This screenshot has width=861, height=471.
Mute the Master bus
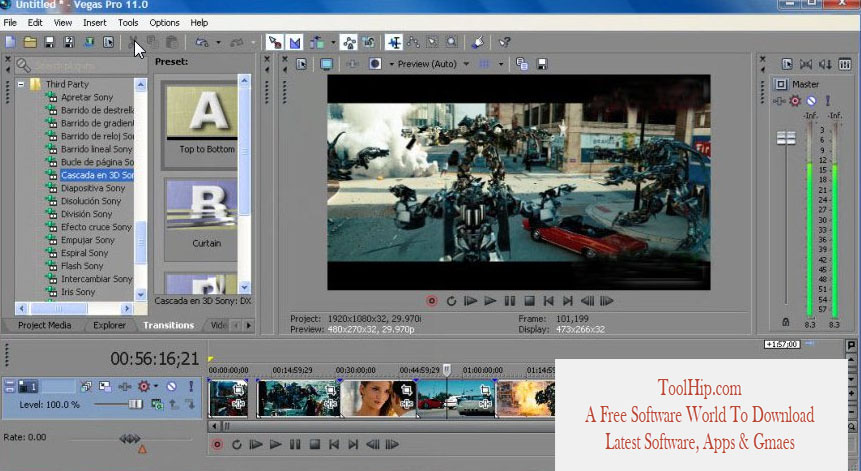(811, 101)
